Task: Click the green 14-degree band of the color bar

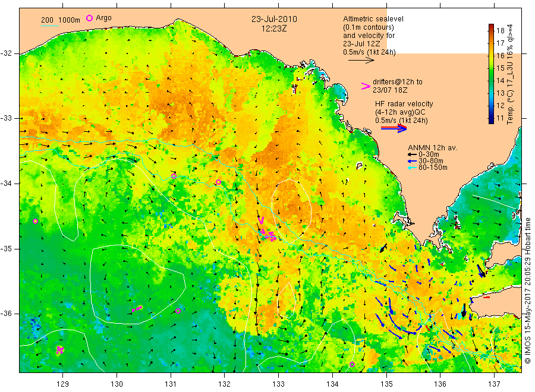Action: 491,80
